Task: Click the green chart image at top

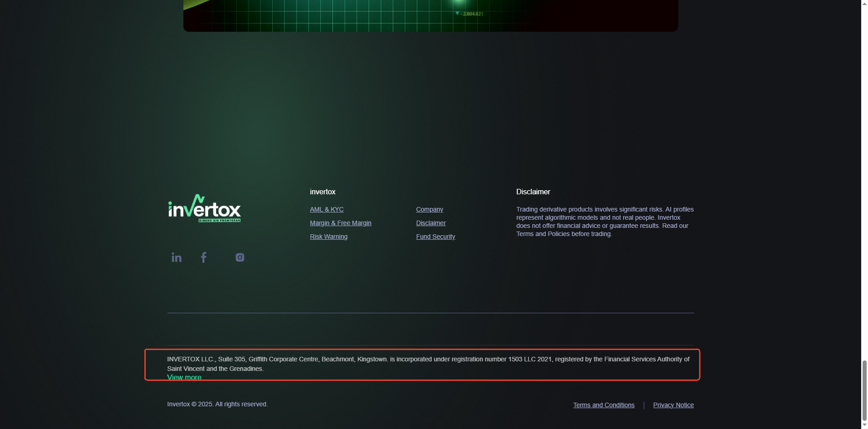Action: pyautogui.click(x=430, y=15)
